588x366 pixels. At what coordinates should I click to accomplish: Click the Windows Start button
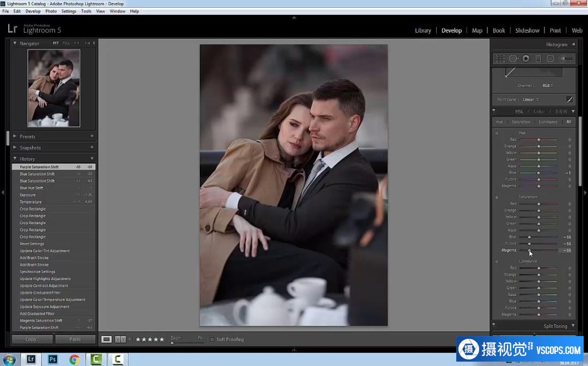(9, 360)
